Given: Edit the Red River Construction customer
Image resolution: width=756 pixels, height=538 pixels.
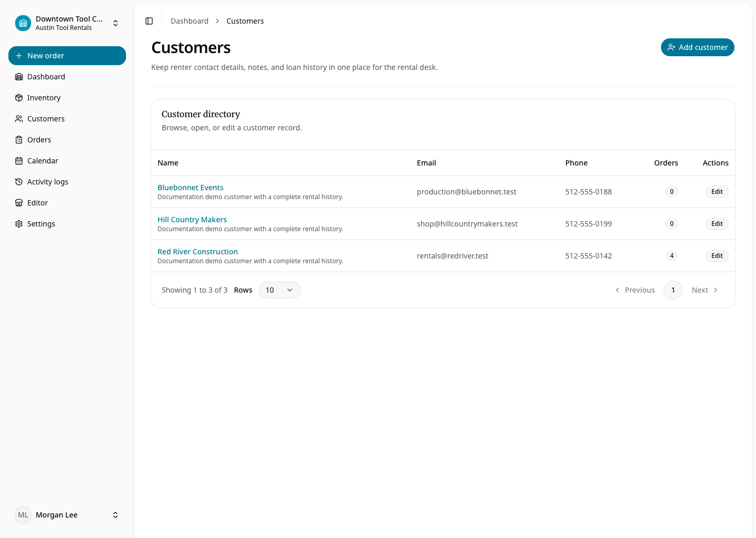Looking at the screenshot, I should point(717,256).
